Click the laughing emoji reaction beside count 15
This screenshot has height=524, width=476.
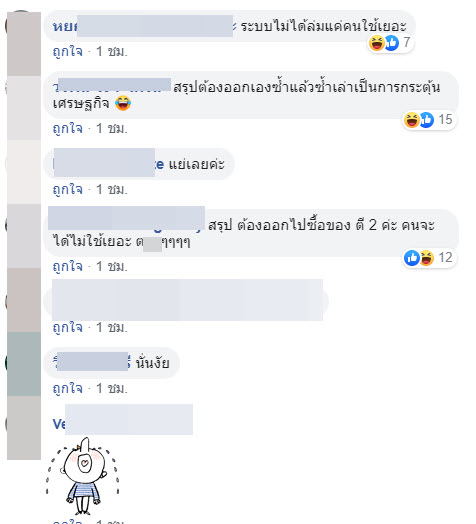(412, 120)
